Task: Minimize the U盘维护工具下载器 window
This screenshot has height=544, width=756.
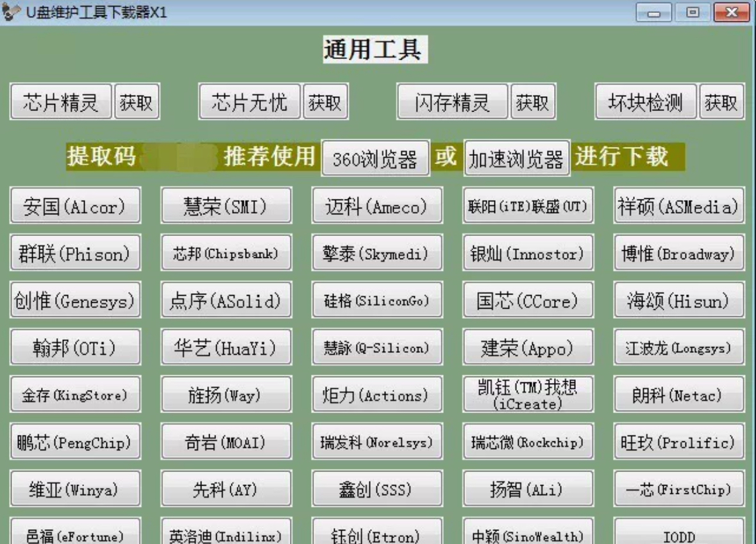Action: (653, 13)
